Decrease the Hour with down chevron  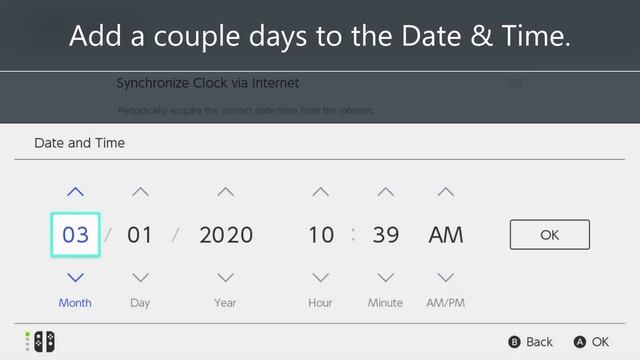click(320, 278)
